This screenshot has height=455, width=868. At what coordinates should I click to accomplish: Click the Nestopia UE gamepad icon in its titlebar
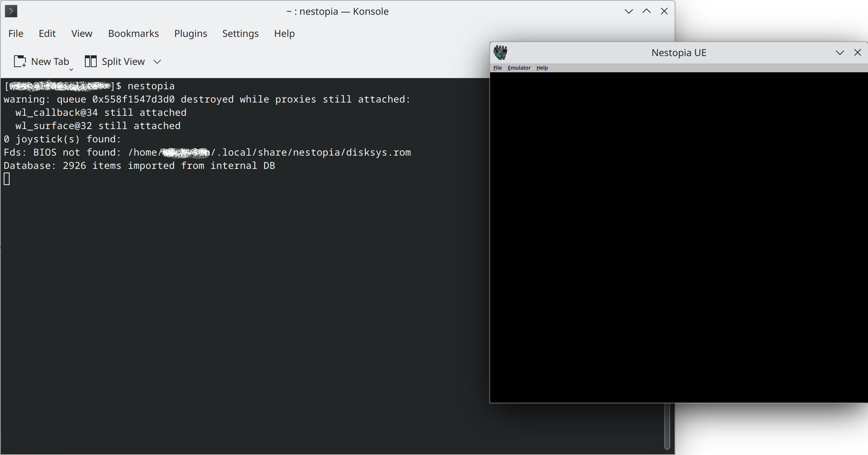[x=501, y=52]
